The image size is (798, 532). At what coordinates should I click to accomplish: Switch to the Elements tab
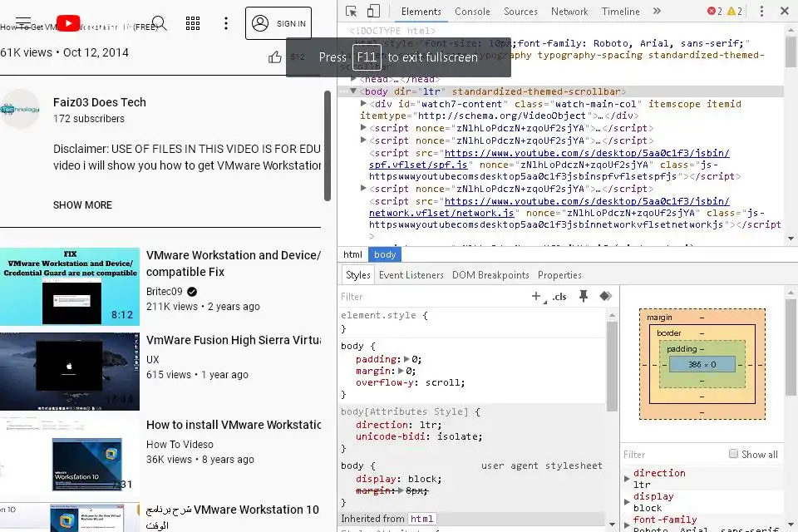[x=421, y=11]
